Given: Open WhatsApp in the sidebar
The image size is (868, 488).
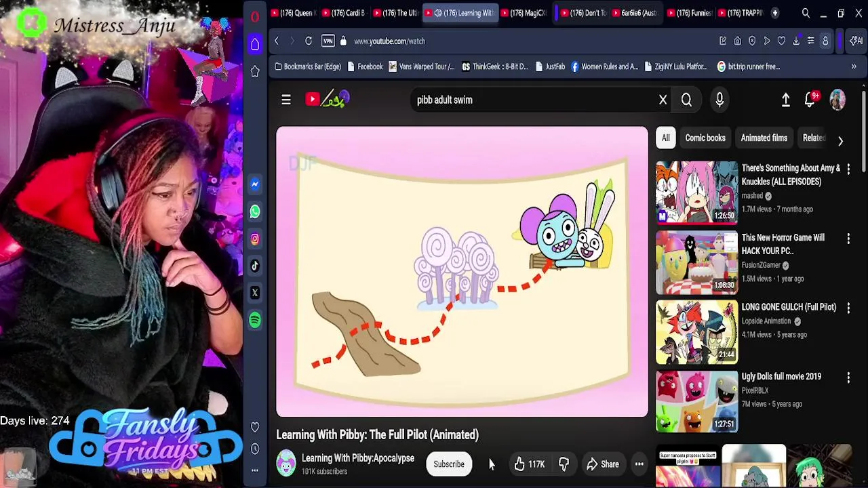Looking at the screenshot, I should (x=255, y=211).
